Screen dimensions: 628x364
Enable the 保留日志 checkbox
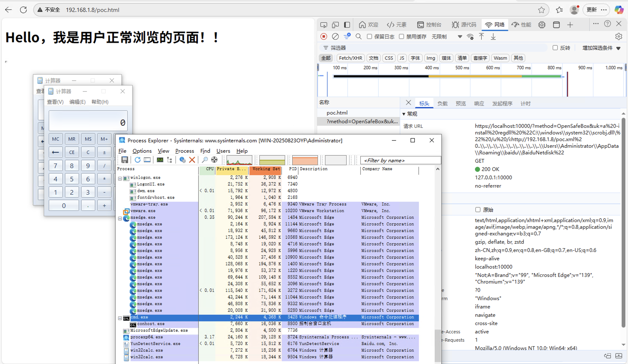point(369,37)
